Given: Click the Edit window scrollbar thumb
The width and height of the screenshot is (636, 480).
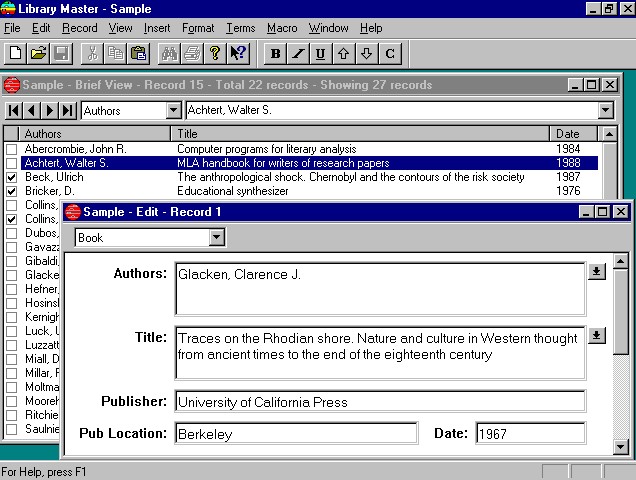Looking at the screenshot, I should (x=620, y=312).
